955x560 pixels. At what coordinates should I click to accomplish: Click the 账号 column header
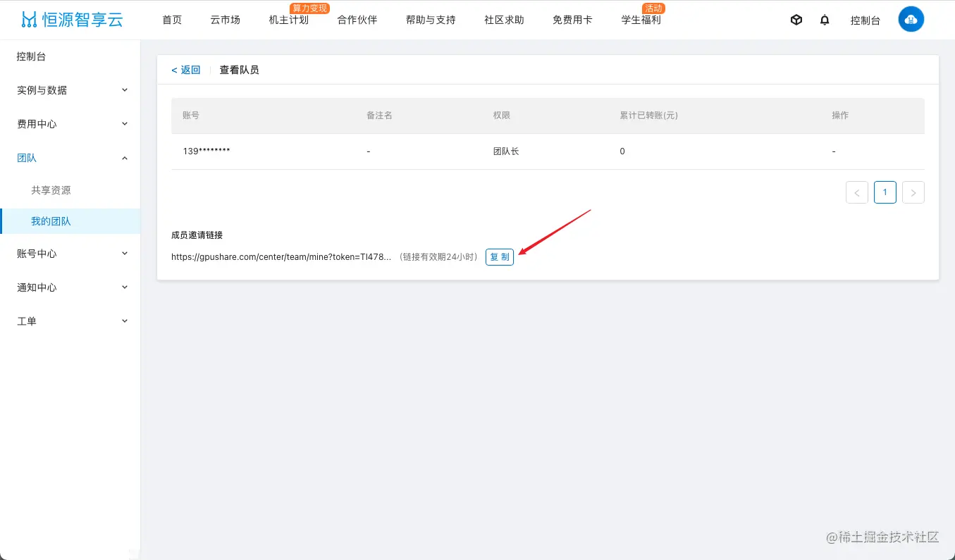point(191,116)
